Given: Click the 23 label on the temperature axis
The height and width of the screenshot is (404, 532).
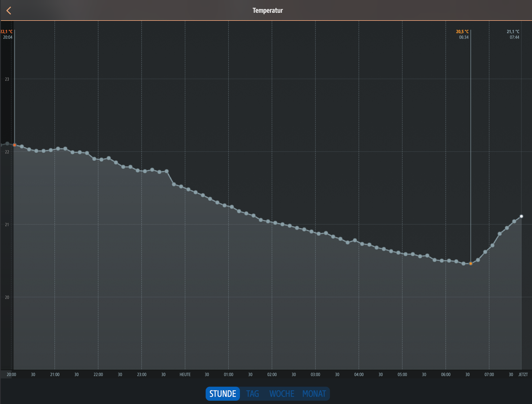Looking at the screenshot, I should (x=7, y=79).
